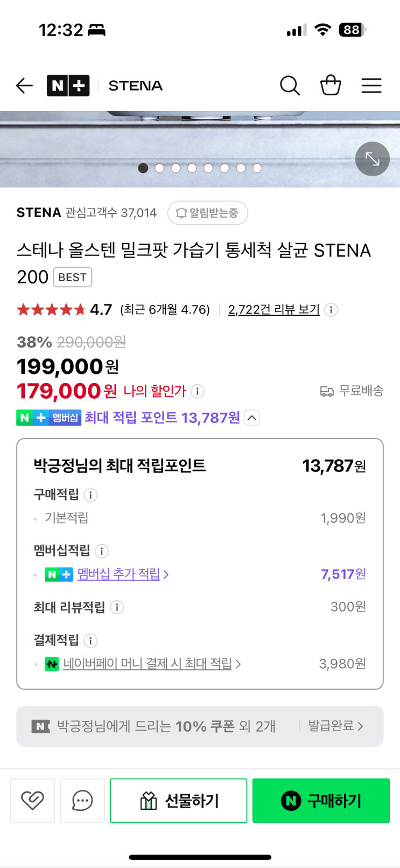
Task: Tap 발급완료 coupon chevron
Action: (336, 726)
